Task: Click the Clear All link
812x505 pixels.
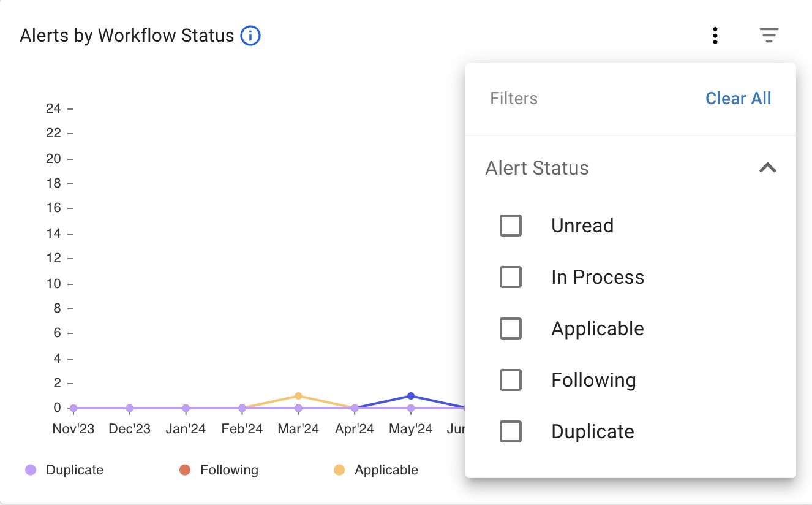Action: 738,99
